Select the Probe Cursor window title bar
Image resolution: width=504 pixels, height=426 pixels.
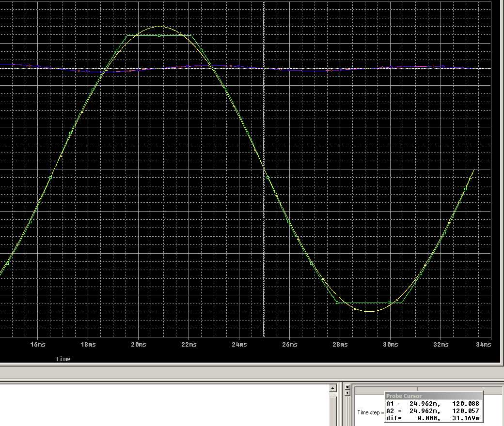[x=433, y=396]
